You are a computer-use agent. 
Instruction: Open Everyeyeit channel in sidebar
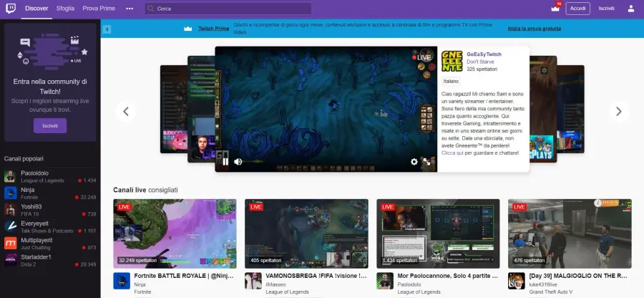tap(50, 227)
